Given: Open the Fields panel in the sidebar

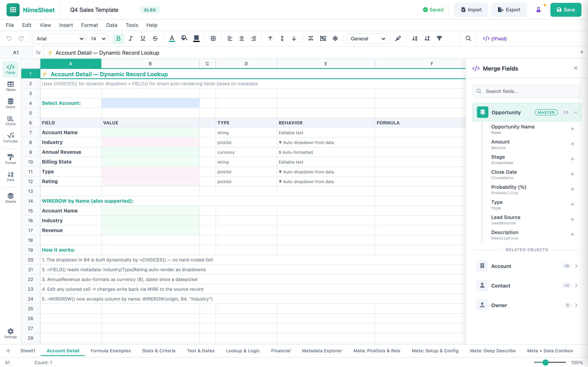Looking at the screenshot, I should [x=10, y=69].
